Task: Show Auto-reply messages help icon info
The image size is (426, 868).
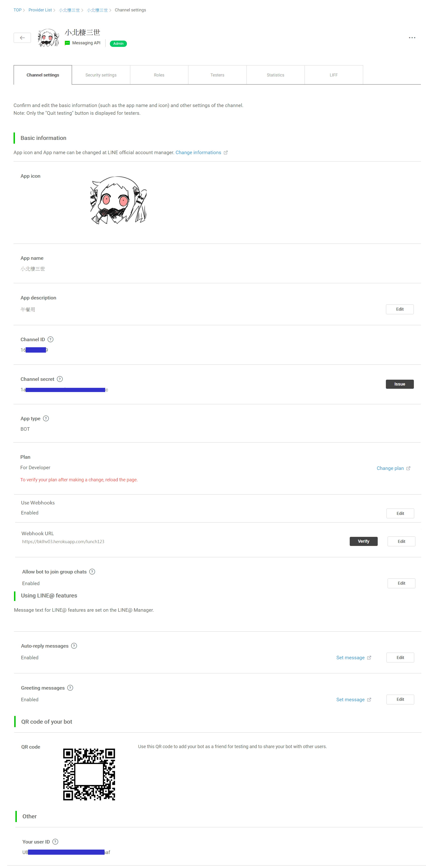Action: (74, 646)
